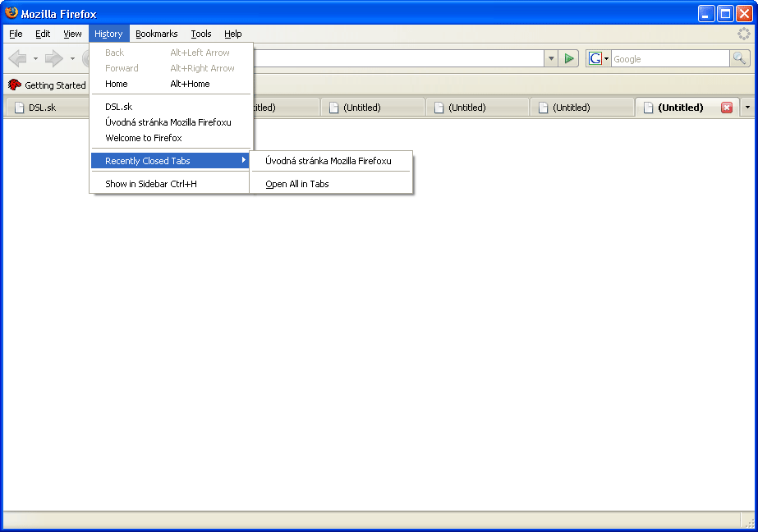The width and height of the screenshot is (758, 532).
Task: Minimize the Mozilla Firefox window
Action: [x=706, y=13]
